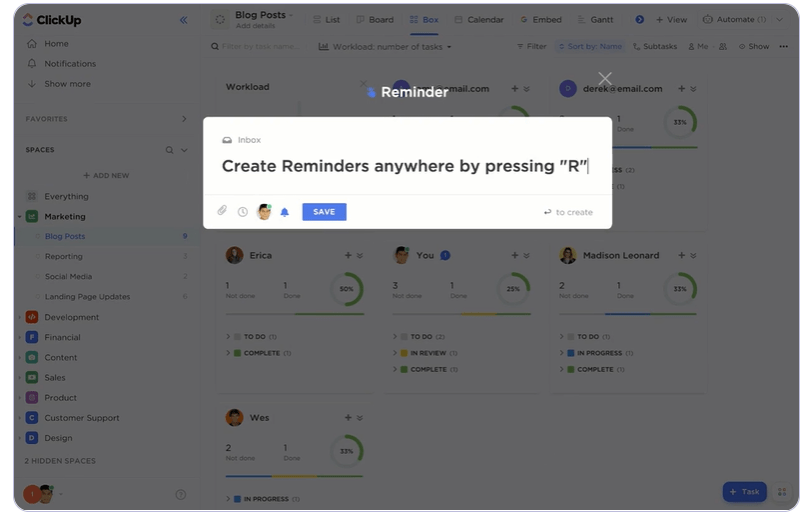Click the Filter by task name field
Screen dimensions: 810x517
click(260, 46)
